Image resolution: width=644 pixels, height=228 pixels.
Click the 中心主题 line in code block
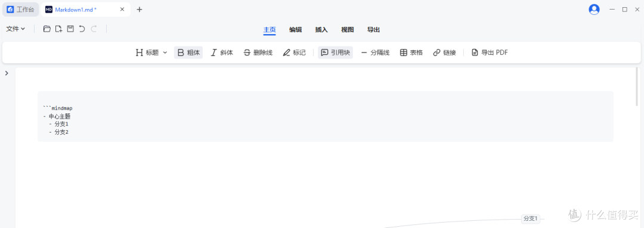click(x=57, y=116)
